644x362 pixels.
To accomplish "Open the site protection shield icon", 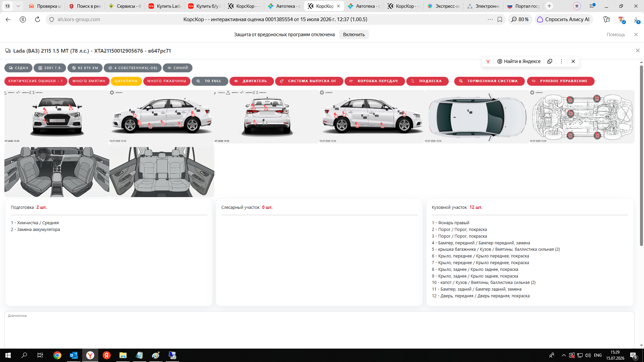I will point(52,19).
